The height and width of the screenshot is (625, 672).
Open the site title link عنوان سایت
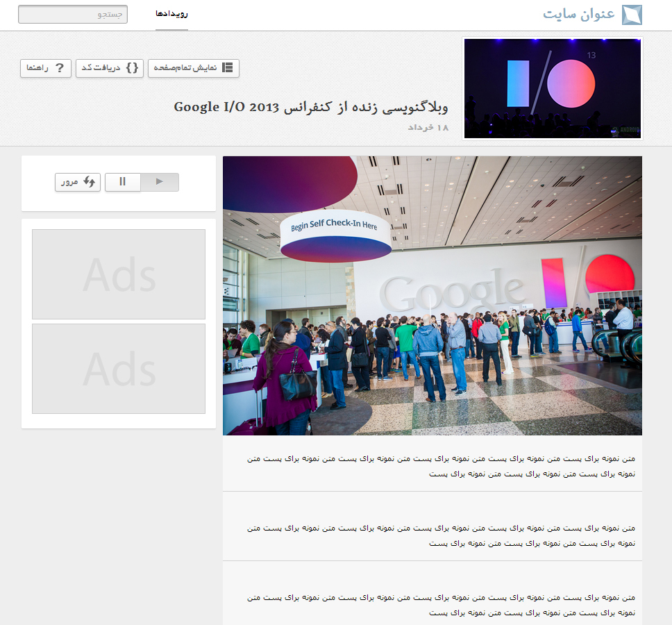(x=579, y=15)
